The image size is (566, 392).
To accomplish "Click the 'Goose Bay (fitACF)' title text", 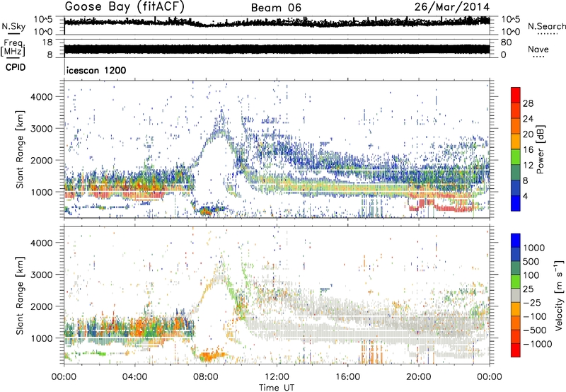I will (x=125, y=7).
